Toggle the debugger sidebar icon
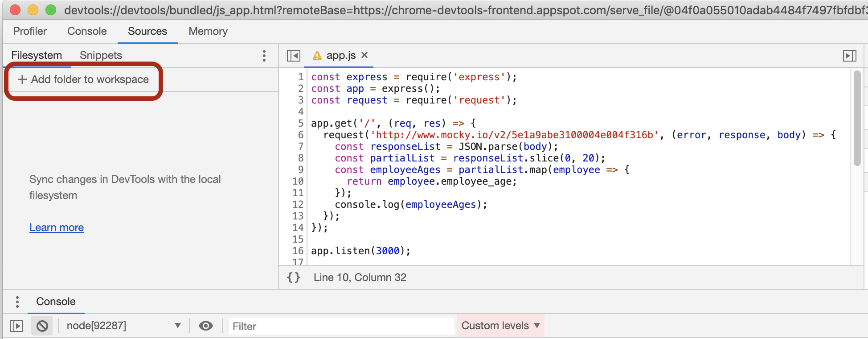The image size is (868, 339). (849, 56)
